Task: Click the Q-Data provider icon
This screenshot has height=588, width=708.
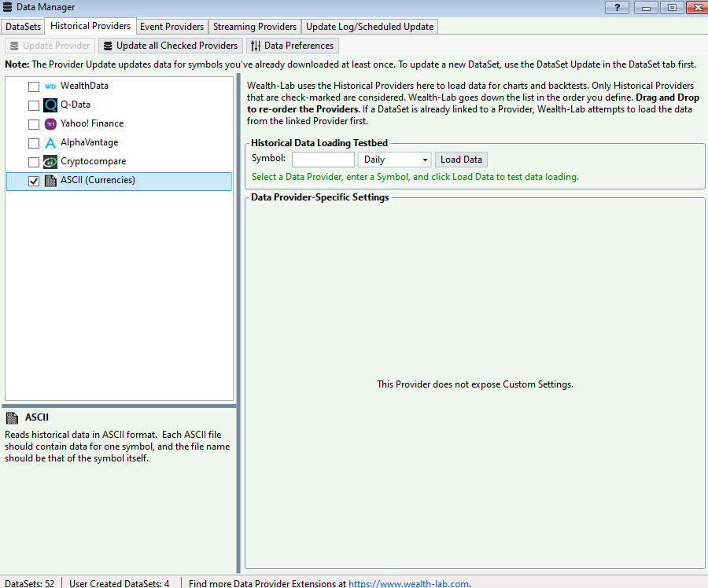Action: coord(50,105)
